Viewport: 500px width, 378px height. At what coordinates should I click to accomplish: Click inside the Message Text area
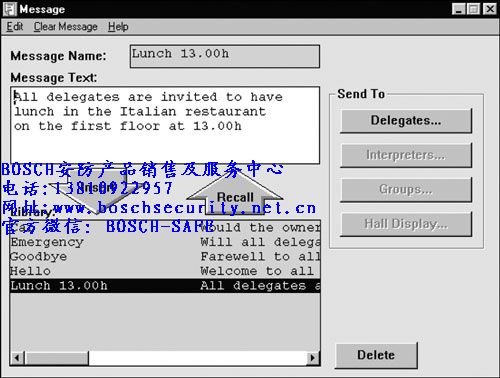click(x=165, y=125)
